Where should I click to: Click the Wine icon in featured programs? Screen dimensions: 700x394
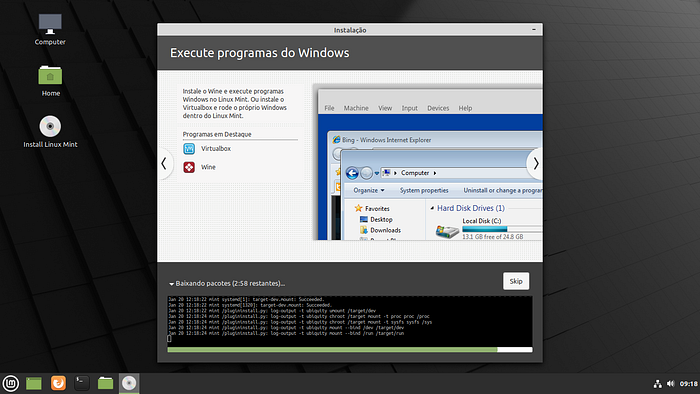189,167
